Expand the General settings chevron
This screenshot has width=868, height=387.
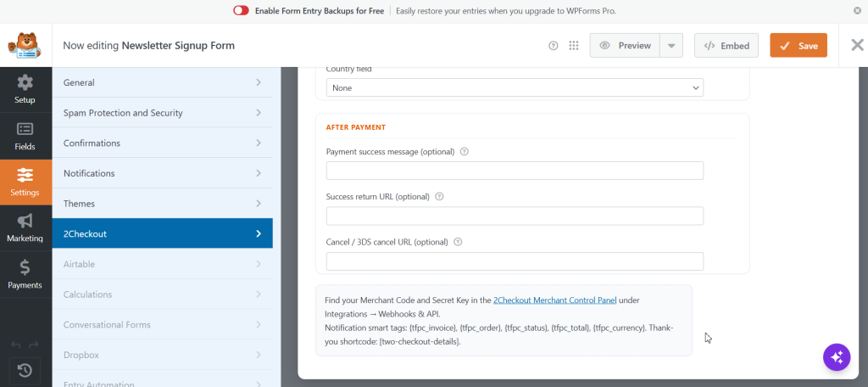(x=259, y=82)
